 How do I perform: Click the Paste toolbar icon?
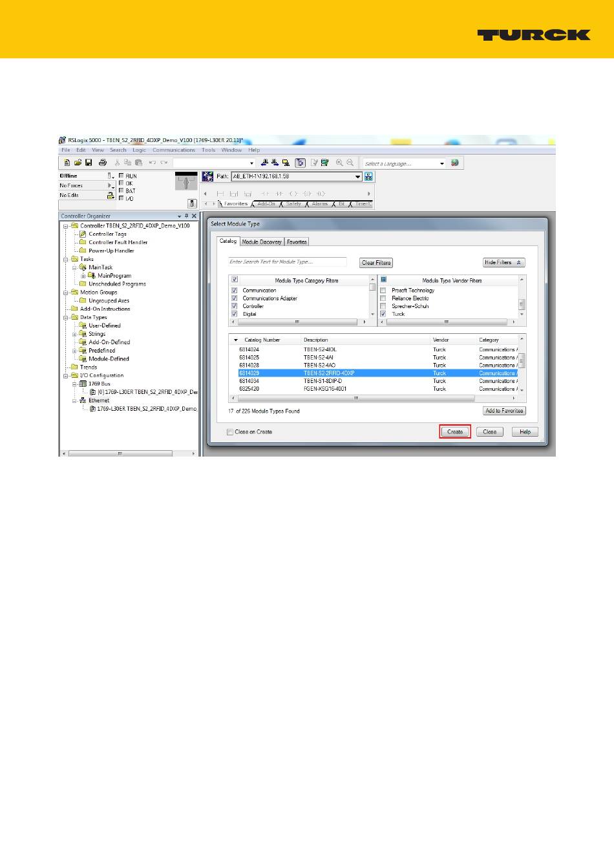(x=138, y=163)
